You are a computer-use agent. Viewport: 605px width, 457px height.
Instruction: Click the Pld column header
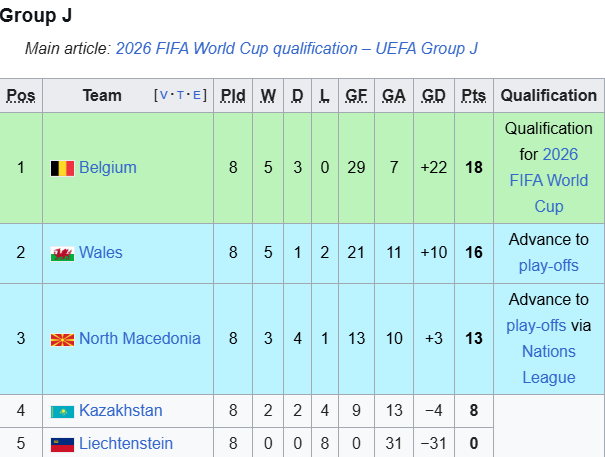pos(233,96)
